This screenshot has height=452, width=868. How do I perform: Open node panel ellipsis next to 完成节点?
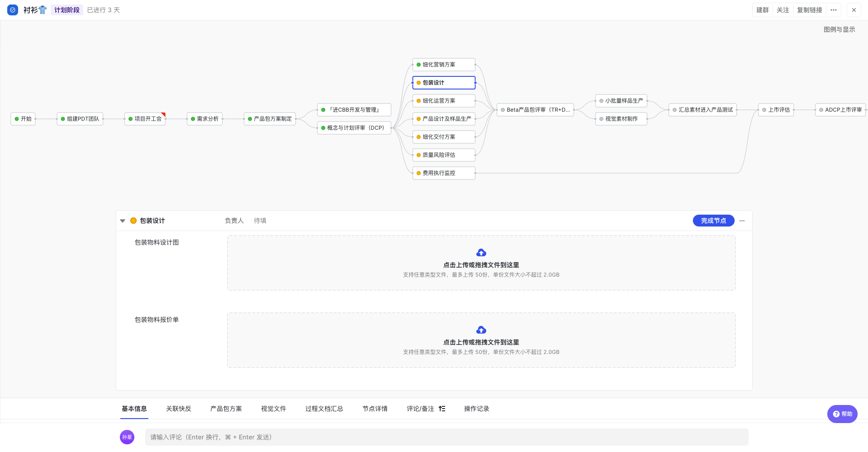point(742,221)
